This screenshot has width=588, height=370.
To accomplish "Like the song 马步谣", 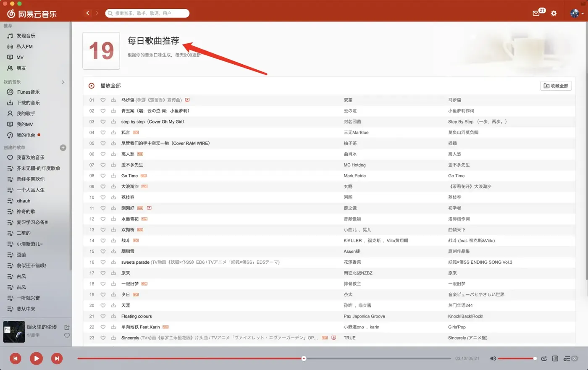I will click(x=103, y=100).
